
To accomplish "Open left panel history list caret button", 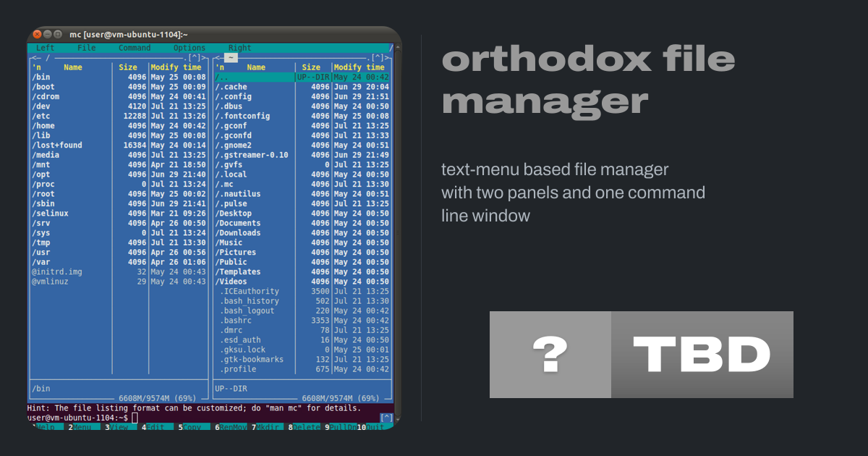I will tap(195, 58).
